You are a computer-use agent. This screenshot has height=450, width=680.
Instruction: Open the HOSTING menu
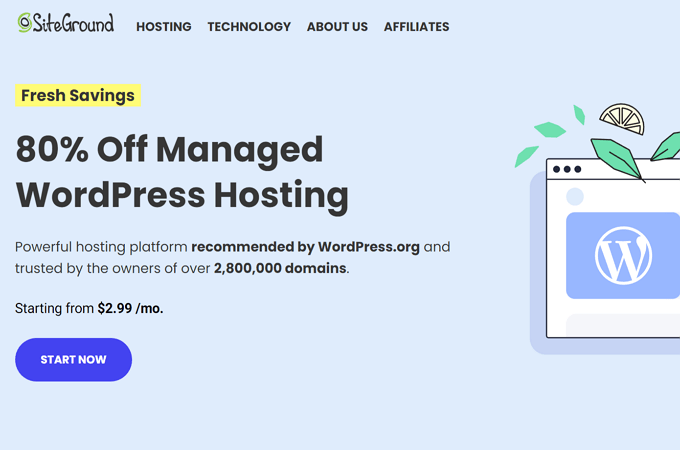coord(163,27)
